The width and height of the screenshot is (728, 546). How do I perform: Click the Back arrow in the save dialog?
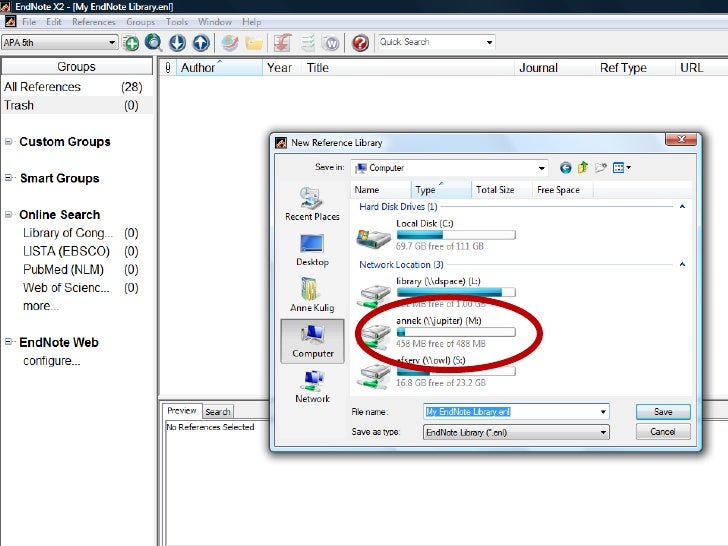click(565, 168)
